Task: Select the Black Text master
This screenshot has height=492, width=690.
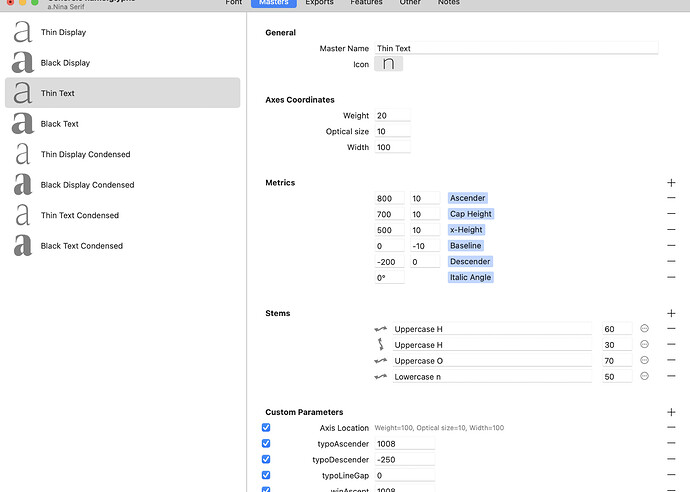Action: 122,124
